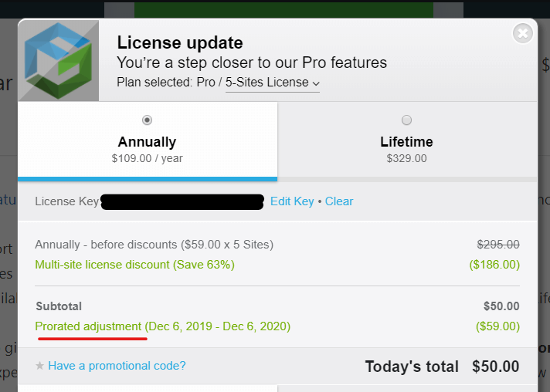Open the 5-Sites License plan dropdown
Image resolution: width=550 pixels, height=392 pixels.
coord(273,83)
